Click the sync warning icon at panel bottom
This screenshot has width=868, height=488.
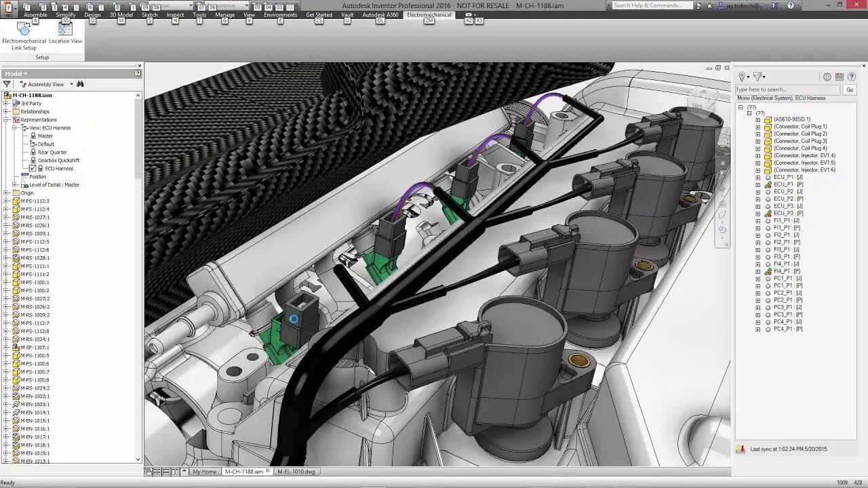pos(741,449)
